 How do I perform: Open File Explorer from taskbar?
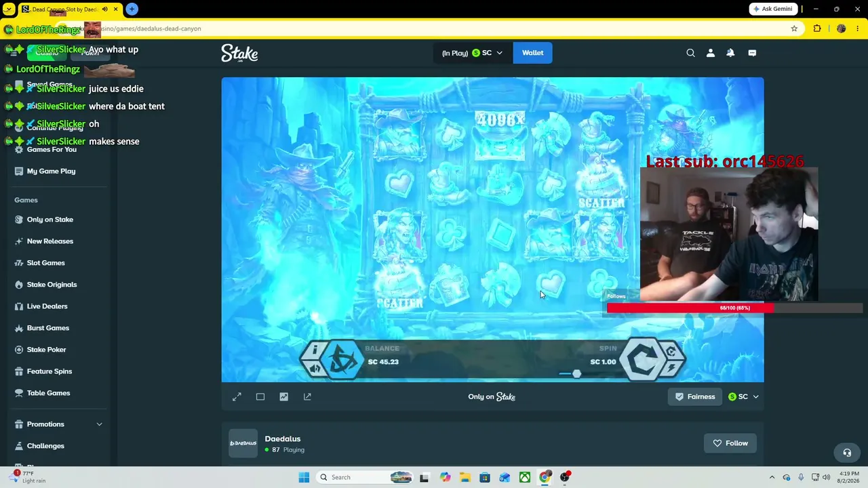[x=465, y=477]
